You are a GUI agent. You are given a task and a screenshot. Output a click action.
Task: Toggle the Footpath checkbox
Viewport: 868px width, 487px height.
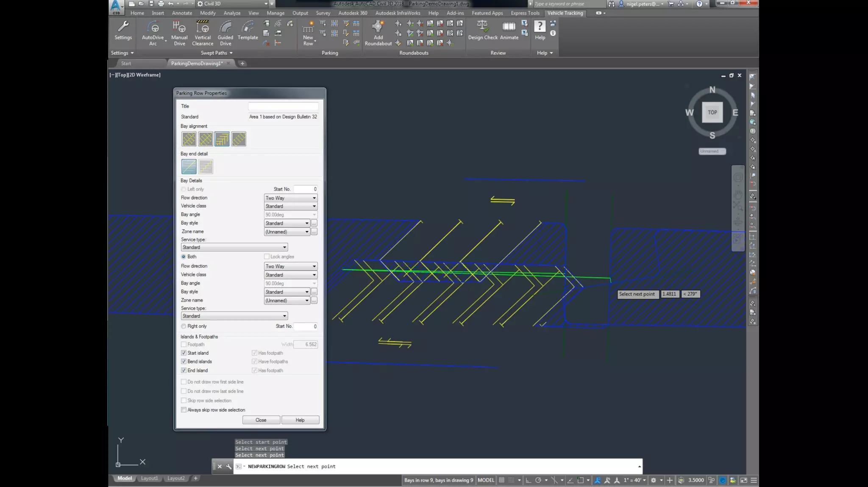[x=184, y=344]
